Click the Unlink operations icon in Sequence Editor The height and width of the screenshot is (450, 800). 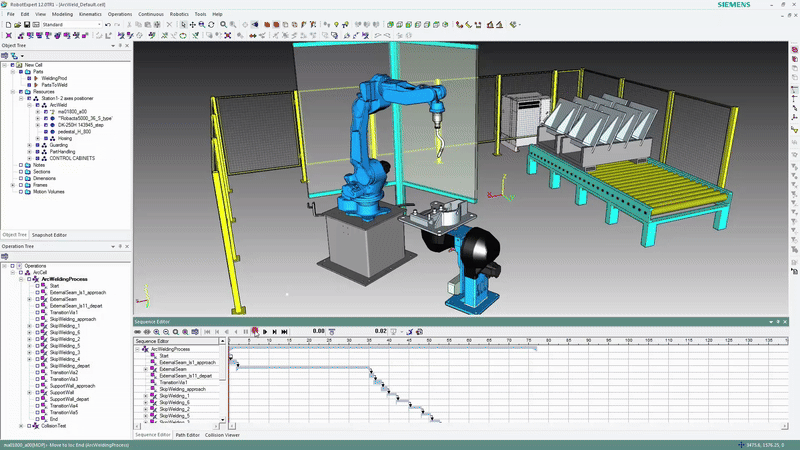(147, 332)
